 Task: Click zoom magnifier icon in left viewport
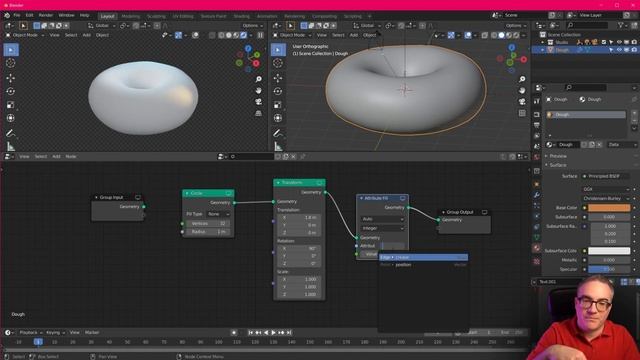pos(258,79)
